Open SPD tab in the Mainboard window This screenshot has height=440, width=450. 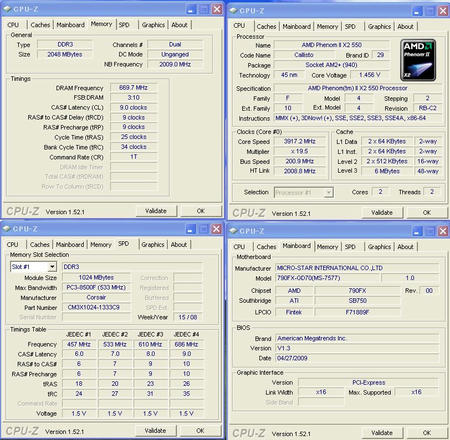pyautogui.click(x=350, y=247)
